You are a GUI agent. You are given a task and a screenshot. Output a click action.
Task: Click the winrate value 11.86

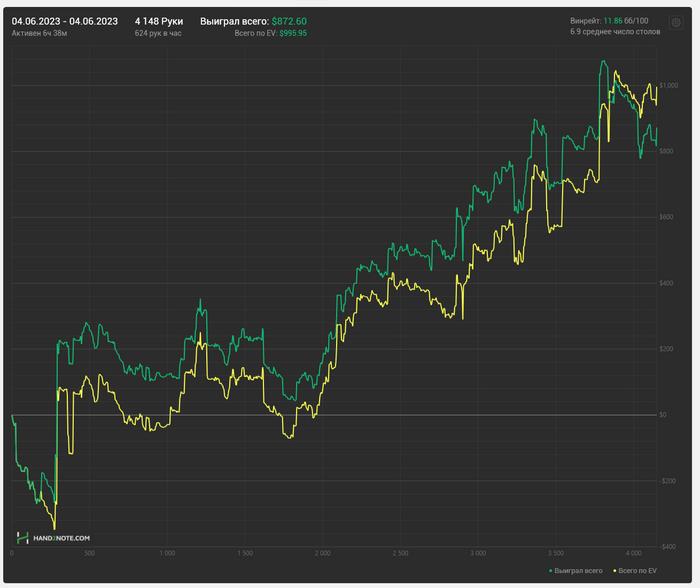click(613, 21)
